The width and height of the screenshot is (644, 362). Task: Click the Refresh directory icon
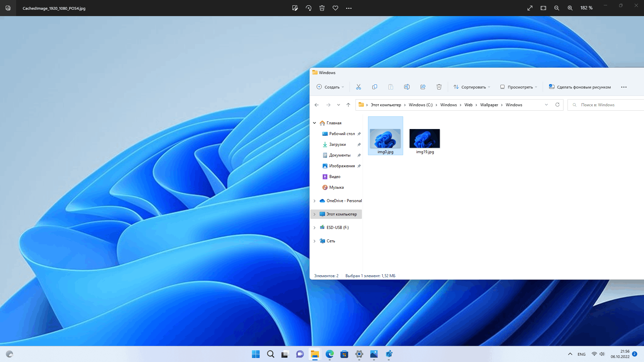click(x=557, y=105)
